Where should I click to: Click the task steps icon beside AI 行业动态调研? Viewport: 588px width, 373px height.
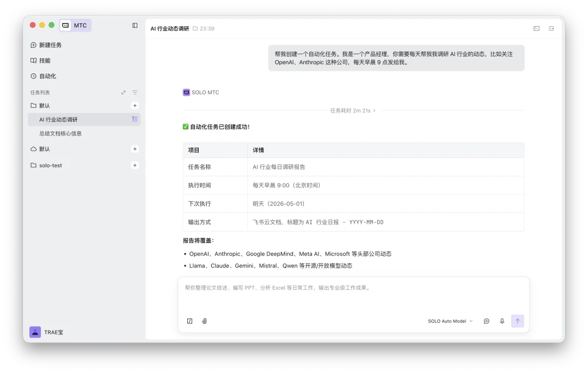pos(135,119)
